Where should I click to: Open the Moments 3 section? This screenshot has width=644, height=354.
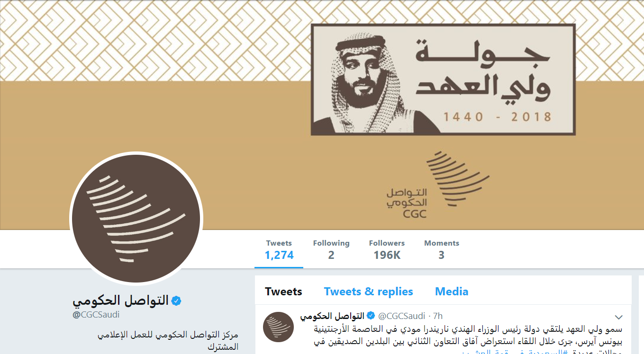442,249
